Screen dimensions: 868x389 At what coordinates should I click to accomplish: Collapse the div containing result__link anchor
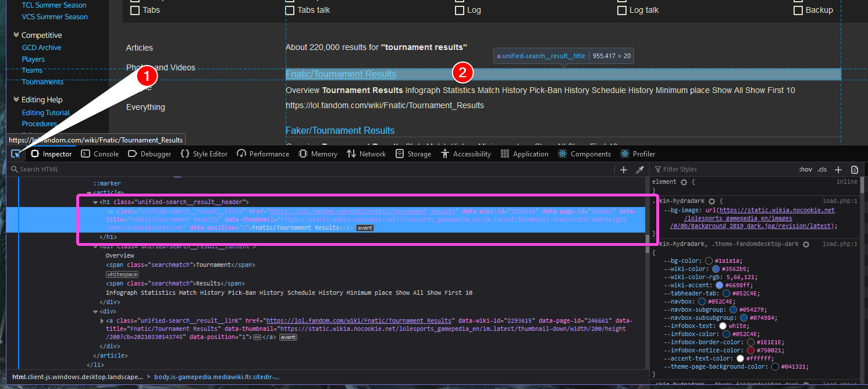95,312
